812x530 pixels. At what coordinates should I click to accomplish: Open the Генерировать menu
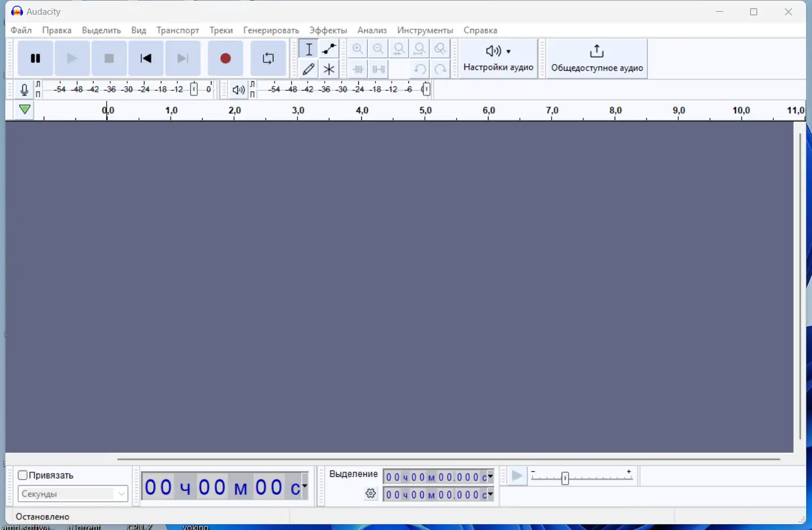[270, 30]
